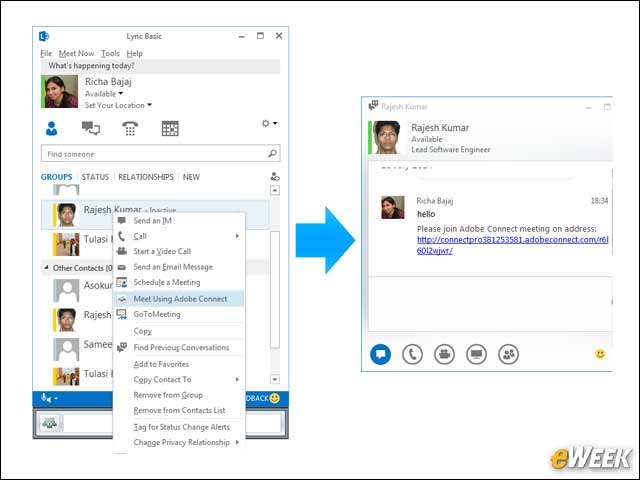This screenshot has width=640, height=480.
Task: Open the Phone dial pad icon
Action: (x=130, y=128)
